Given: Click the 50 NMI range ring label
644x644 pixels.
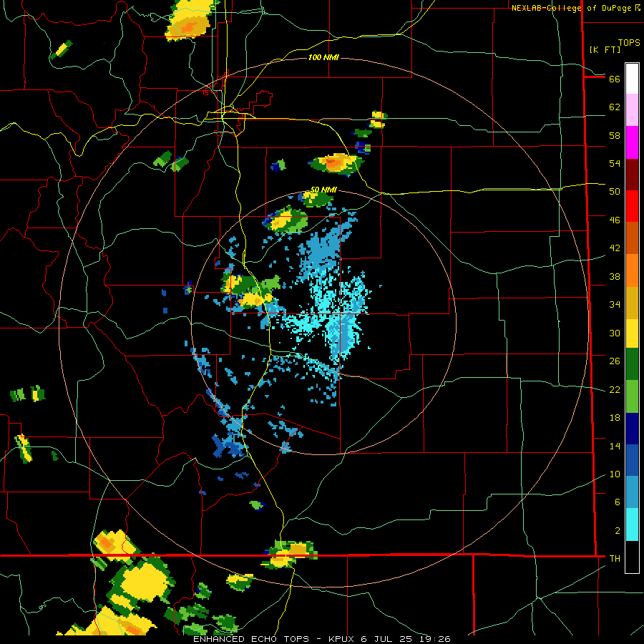Looking at the screenshot, I should click(x=323, y=190).
